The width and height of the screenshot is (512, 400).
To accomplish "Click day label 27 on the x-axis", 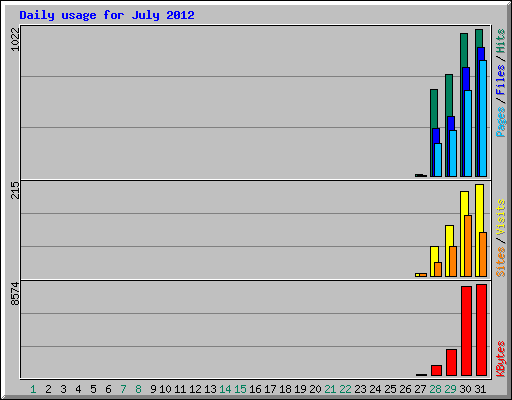I will coord(420,389).
